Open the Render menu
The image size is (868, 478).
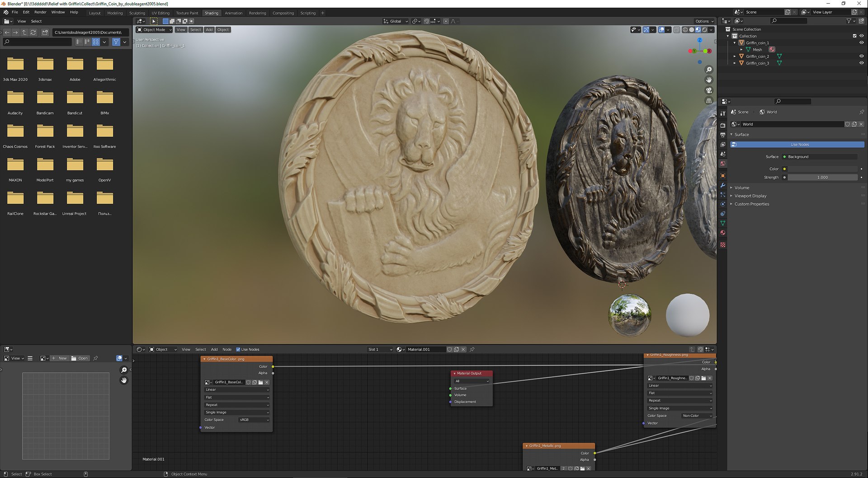(x=40, y=12)
